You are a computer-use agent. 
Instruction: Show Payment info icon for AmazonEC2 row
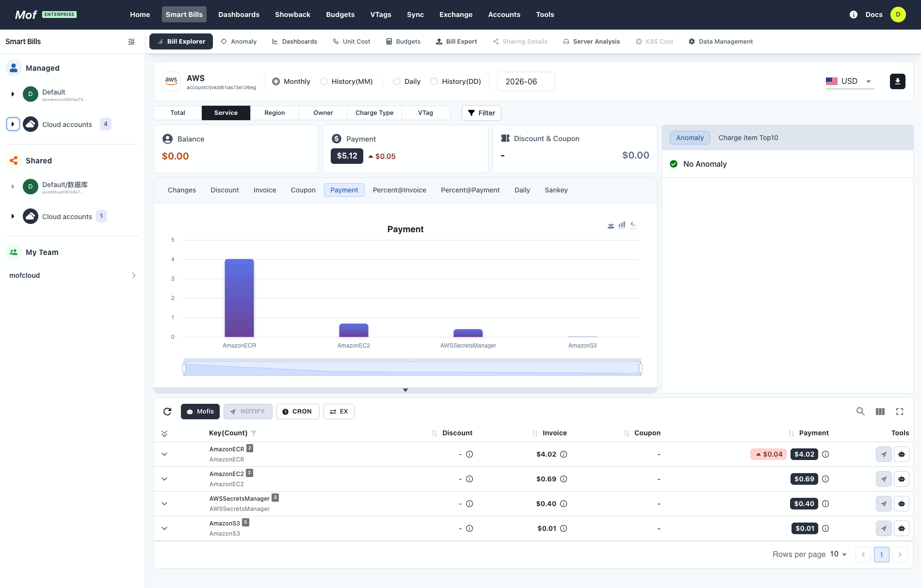825,479
